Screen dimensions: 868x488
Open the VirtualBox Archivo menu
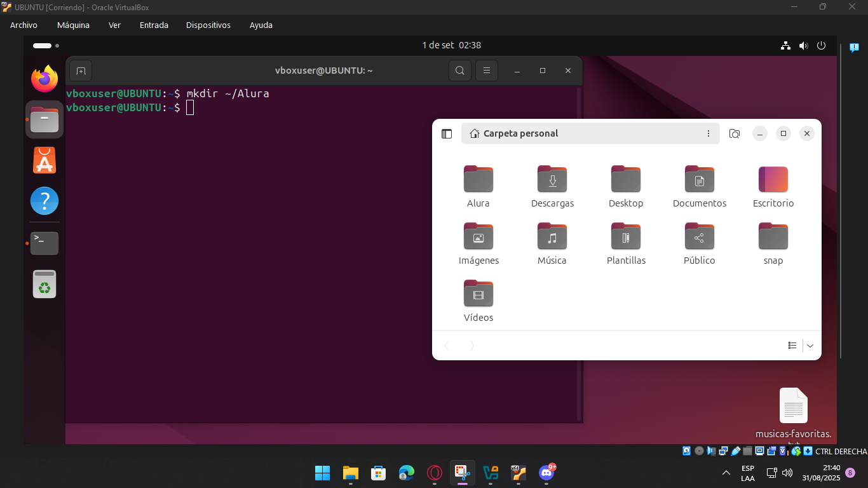coord(24,25)
